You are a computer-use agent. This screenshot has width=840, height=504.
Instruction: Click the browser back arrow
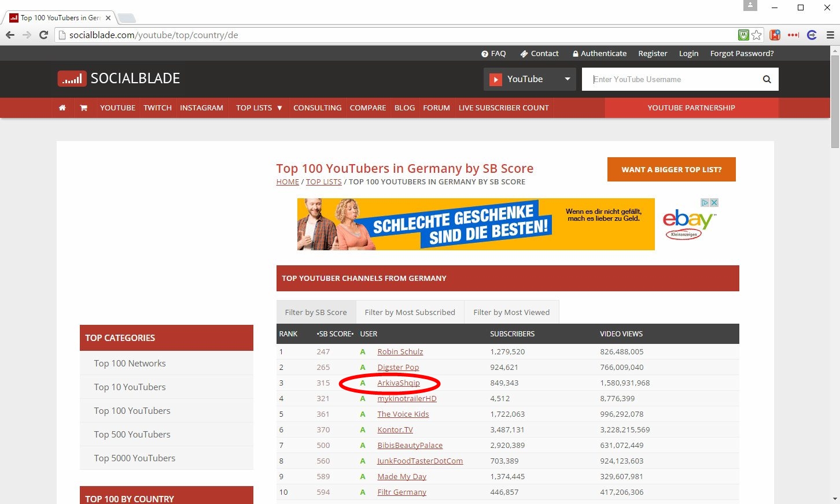[10, 35]
